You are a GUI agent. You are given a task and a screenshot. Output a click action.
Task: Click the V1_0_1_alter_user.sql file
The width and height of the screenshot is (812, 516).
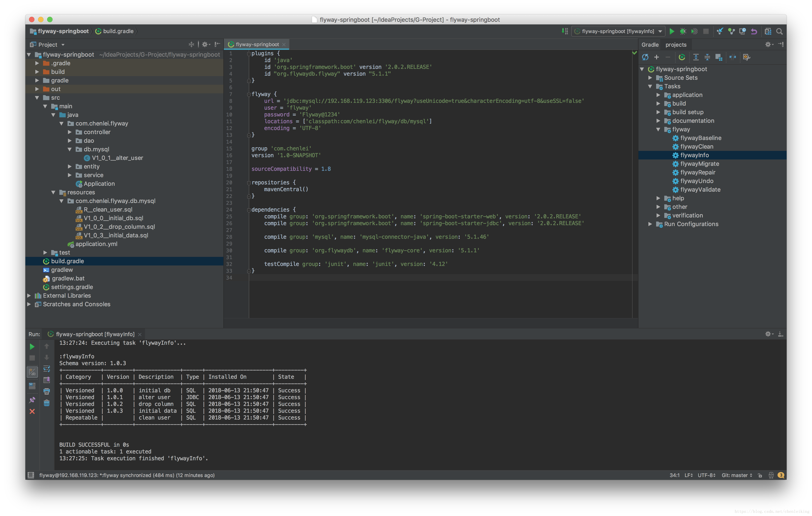coord(112,157)
